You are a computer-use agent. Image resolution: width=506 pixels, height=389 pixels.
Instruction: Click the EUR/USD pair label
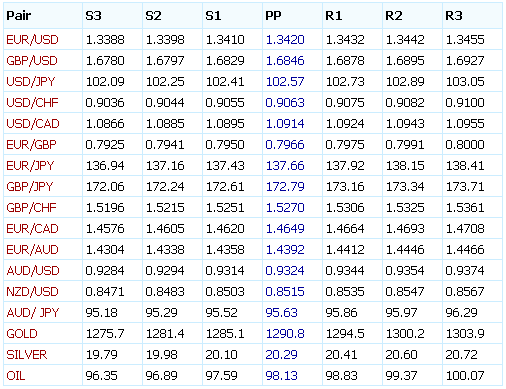(x=32, y=40)
